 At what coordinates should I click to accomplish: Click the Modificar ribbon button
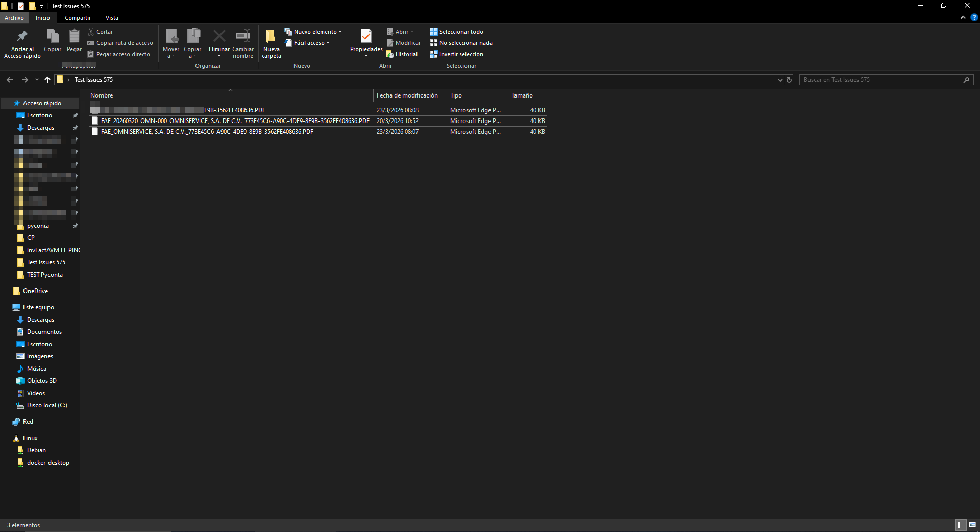click(x=403, y=43)
